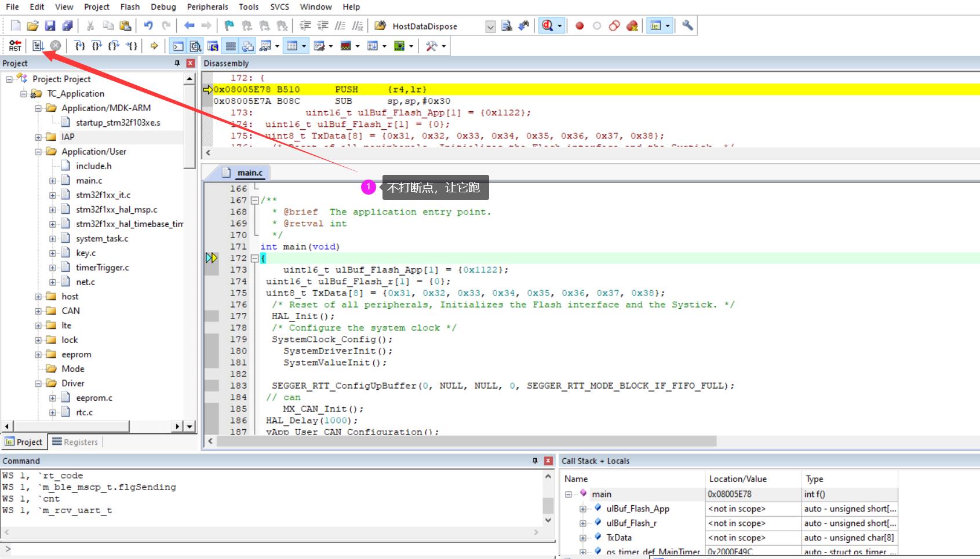Click the Start/Stop Debug Session icon
Screen dimensions: 980x559
click(547, 25)
